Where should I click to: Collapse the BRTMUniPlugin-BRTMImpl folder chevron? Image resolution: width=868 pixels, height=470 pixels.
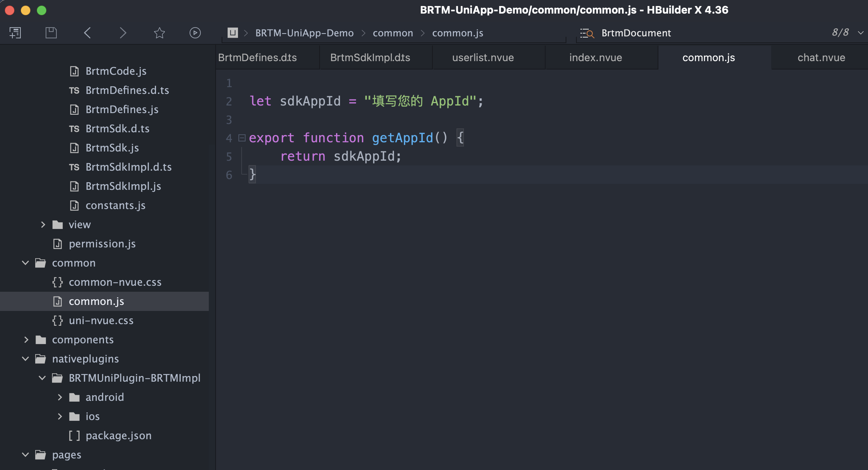[x=42, y=378]
